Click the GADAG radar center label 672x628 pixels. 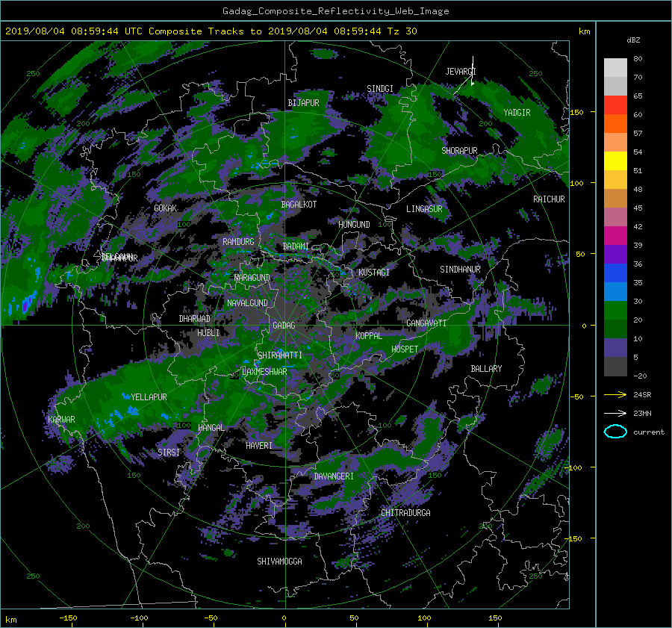click(x=284, y=326)
